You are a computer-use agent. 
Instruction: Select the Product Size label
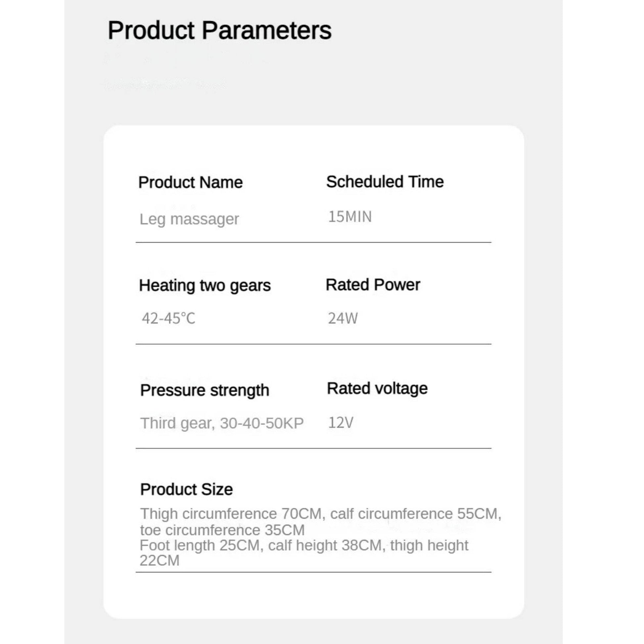(187, 490)
